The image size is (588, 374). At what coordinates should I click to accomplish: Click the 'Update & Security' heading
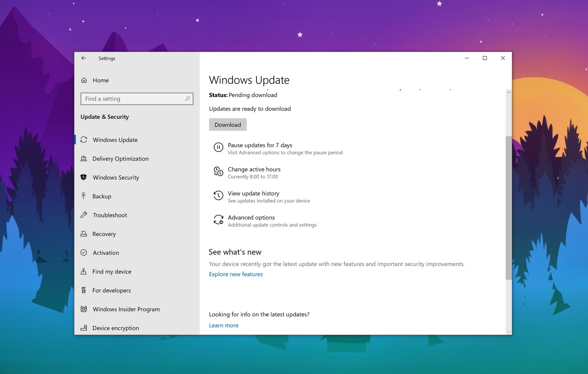(x=105, y=117)
